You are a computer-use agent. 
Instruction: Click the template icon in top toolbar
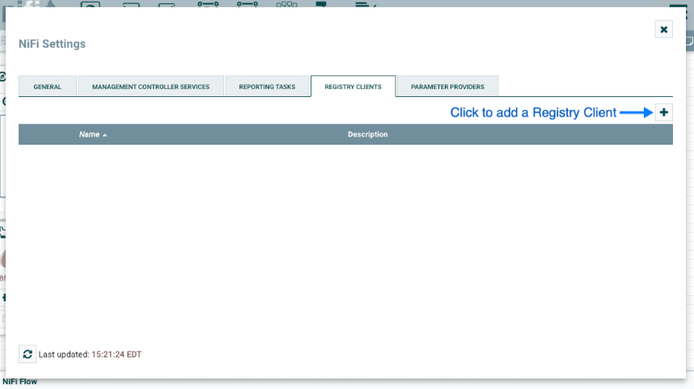[321, 4]
